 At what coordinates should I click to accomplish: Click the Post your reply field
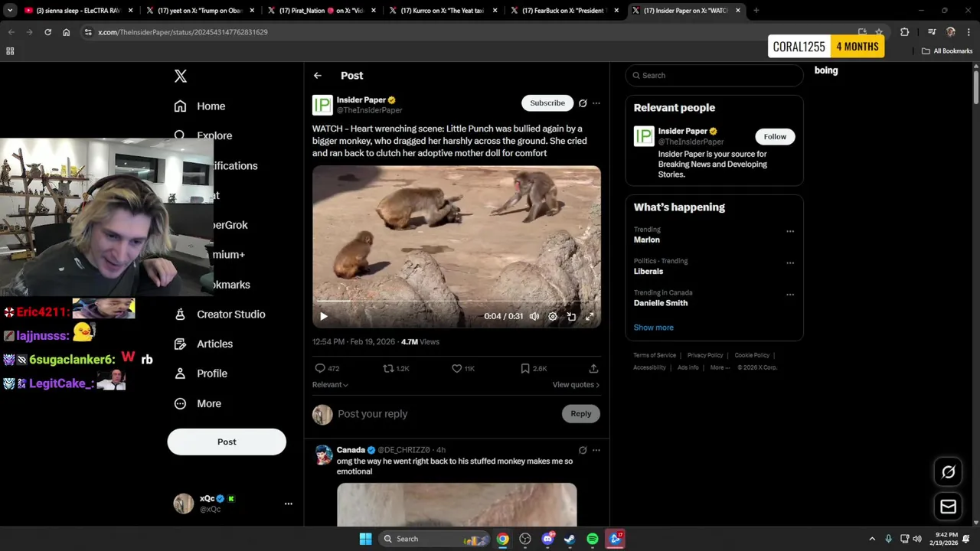point(448,414)
